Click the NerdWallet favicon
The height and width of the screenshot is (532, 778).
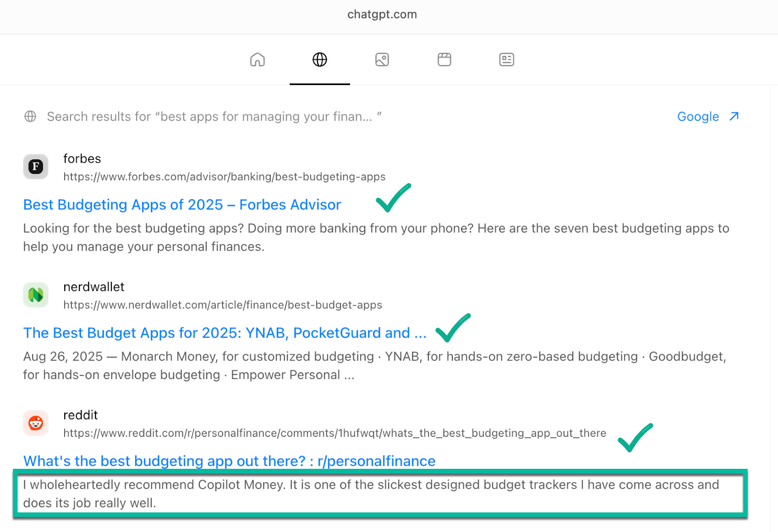(x=35, y=295)
